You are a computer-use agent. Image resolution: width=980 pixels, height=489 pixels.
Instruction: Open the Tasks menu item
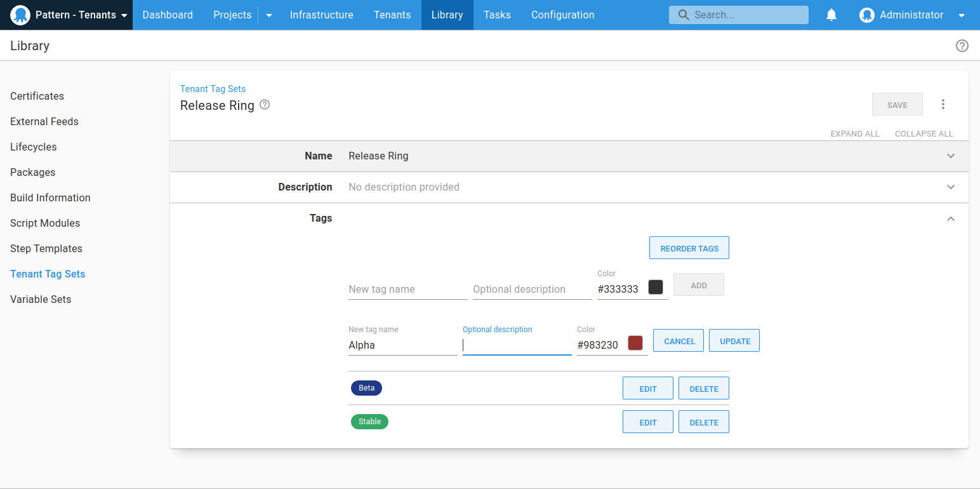(497, 15)
